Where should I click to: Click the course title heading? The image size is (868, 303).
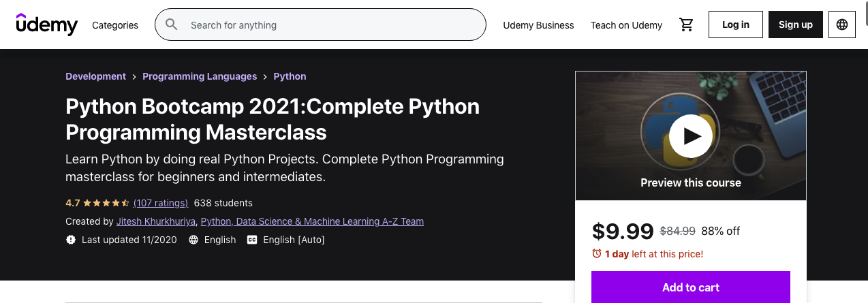click(x=273, y=118)
